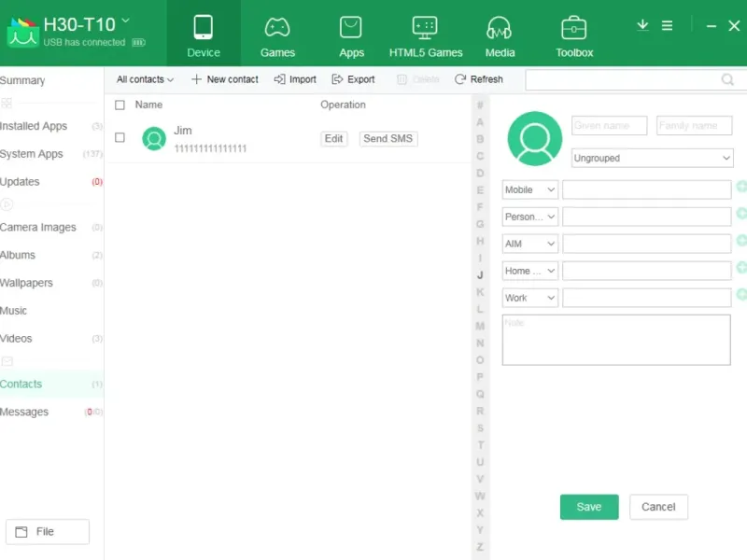The height and width of the screenshot is (560, 747).
Task: Click the File button
Action: tap(48, 531)
